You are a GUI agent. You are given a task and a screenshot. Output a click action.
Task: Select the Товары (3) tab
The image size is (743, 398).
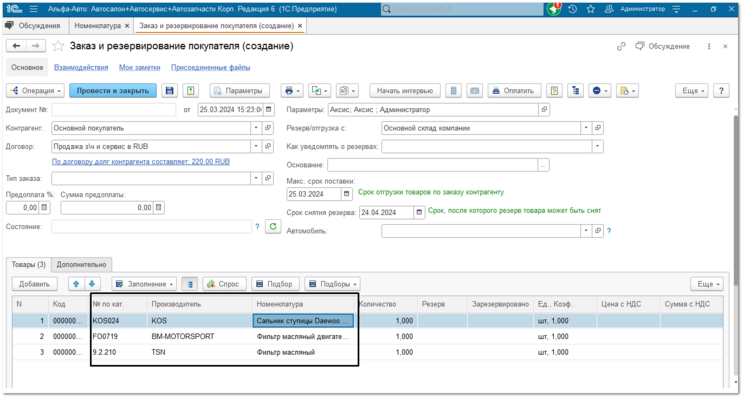tap(29, 264)
